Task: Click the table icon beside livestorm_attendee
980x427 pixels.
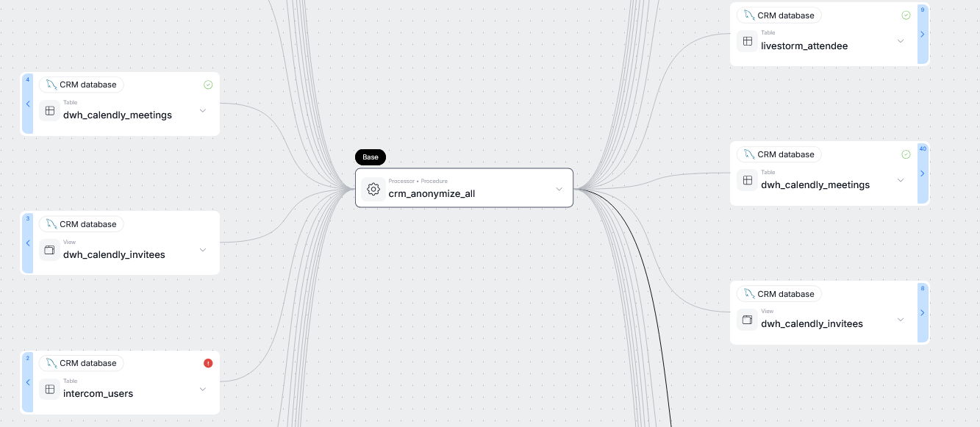Action: click(747, 42)
